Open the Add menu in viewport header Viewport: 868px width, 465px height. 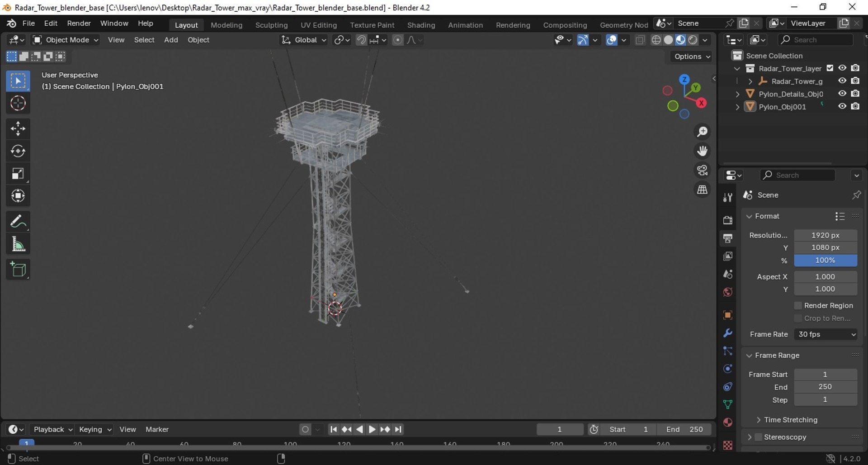[171, 40]
